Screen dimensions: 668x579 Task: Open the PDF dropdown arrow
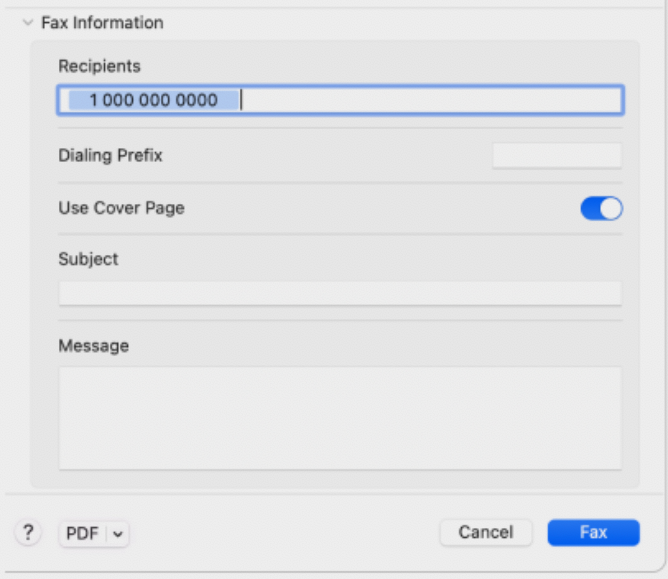pyautogui.click(x=119, y=534)
